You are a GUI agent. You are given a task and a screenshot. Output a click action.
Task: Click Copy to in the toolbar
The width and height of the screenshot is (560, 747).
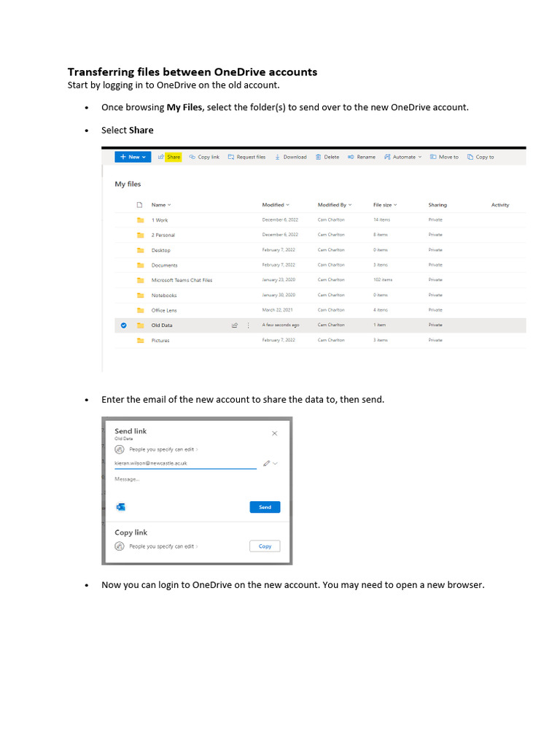[x=481, y=157]
